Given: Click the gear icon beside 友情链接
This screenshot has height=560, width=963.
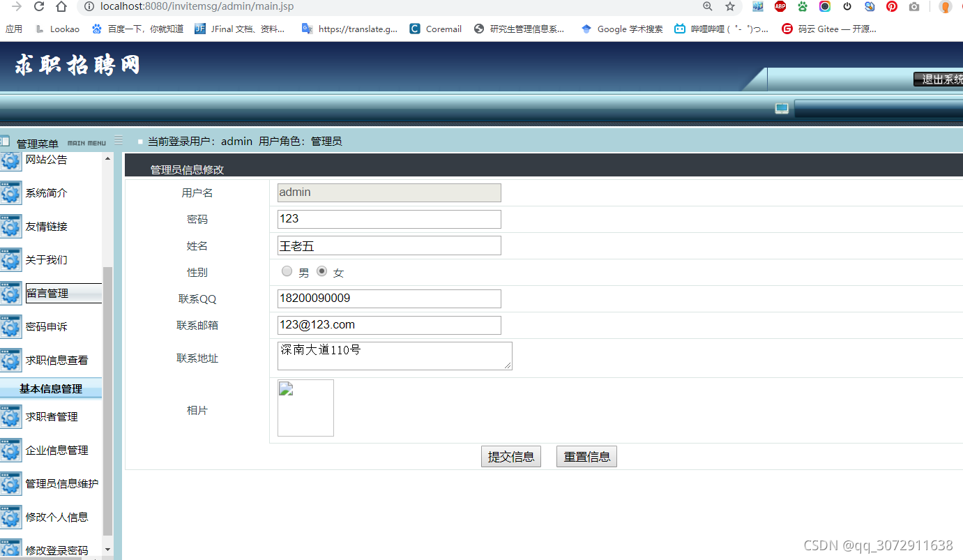Looking at the screenshot, I should tap(10, 227).
